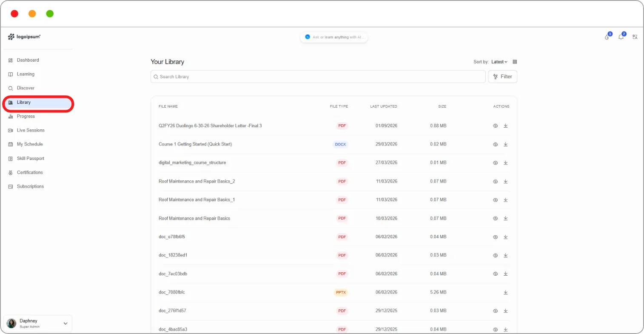Click the 01/09/2026 date cell

(386, 126)
